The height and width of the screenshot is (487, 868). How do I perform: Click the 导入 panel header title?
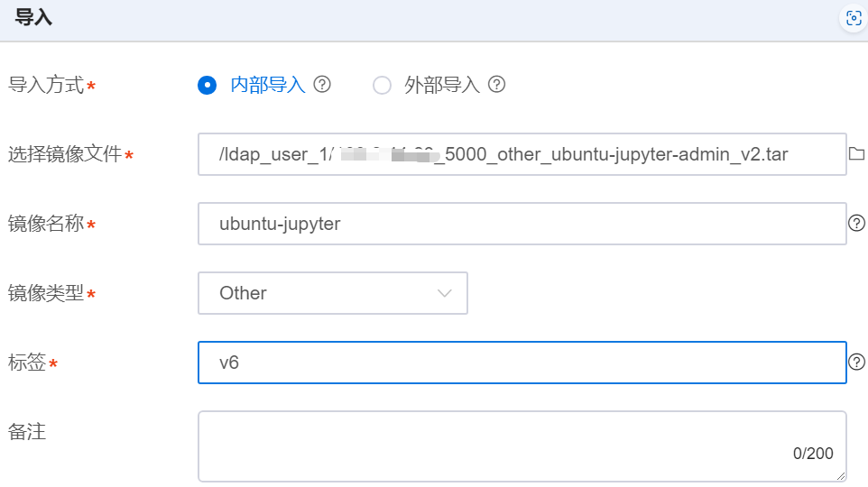tap(33, 18)
